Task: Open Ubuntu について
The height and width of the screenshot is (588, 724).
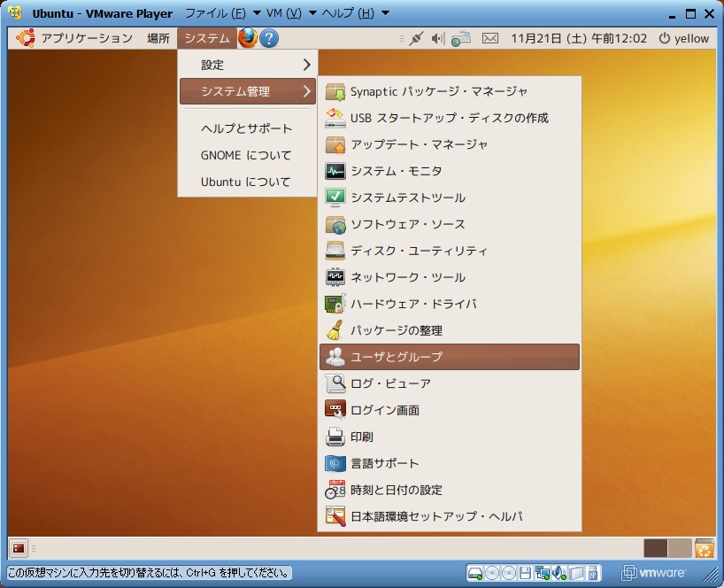Action: click(248, 182)
